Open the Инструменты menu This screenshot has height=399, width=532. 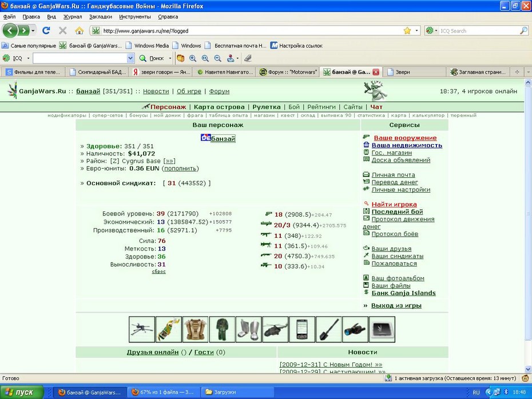pyautogui.click(x=134, y=17)
